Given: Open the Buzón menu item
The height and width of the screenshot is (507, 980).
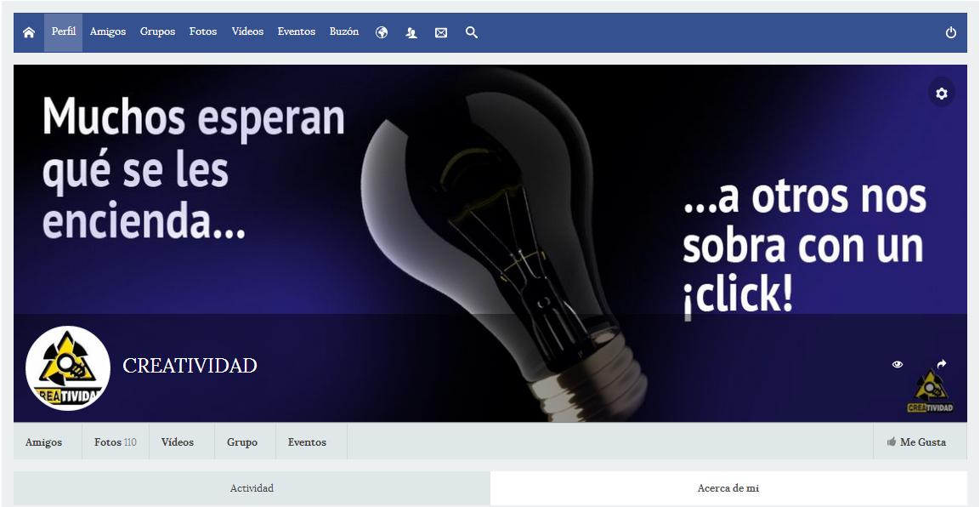Looking at the screenshot, I should point(343,31).
